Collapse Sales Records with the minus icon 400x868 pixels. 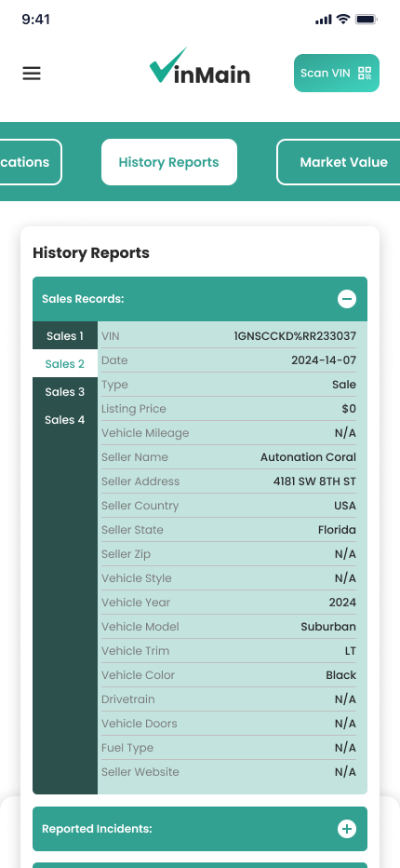point(347,299)
